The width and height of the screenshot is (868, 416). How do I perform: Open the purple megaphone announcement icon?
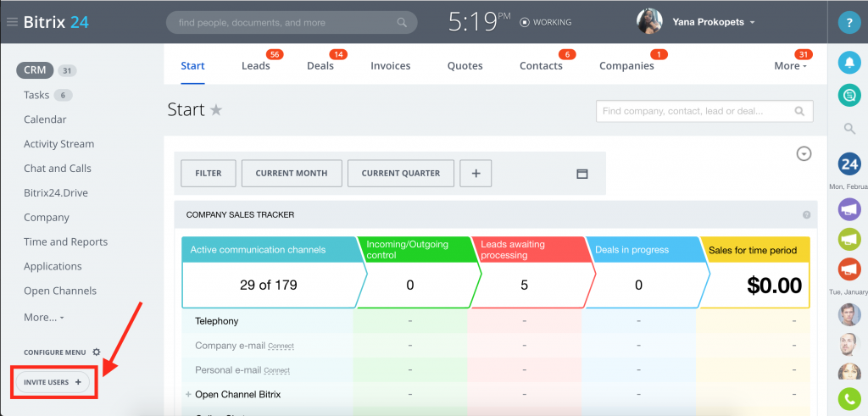[849, 209]
